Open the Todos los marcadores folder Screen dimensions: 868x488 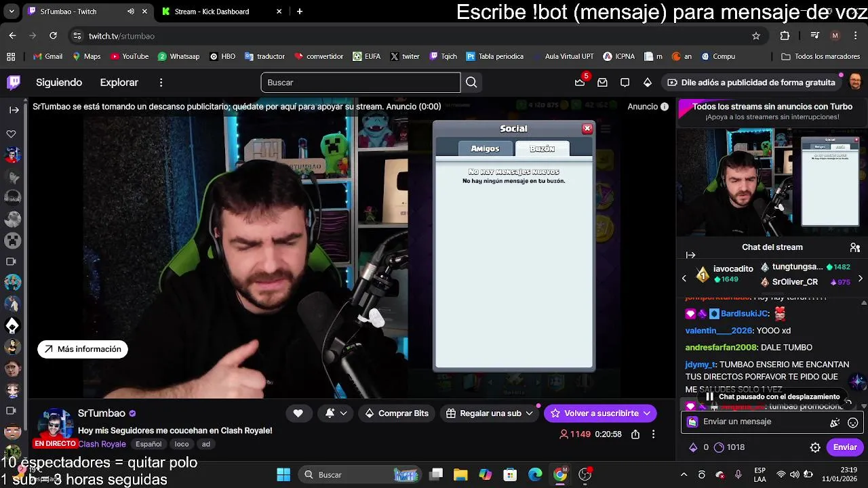[x=821, y=57]
